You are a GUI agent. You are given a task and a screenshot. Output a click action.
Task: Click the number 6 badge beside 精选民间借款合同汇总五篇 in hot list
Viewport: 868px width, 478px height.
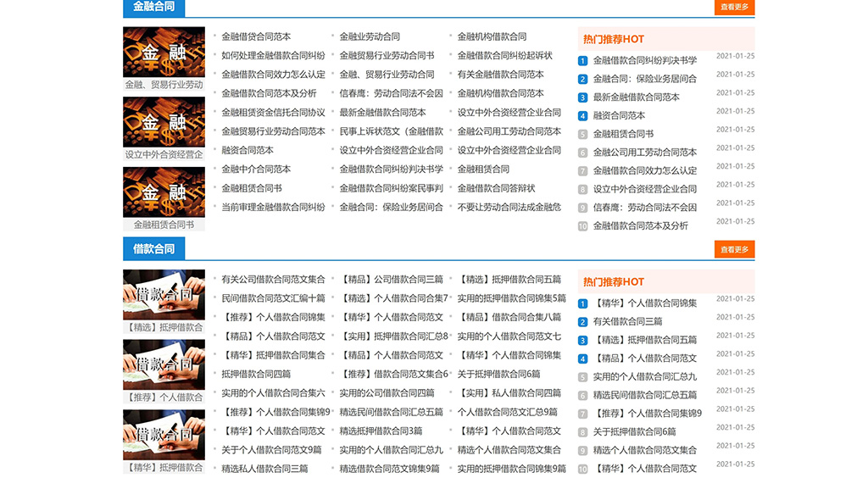click(582, 396)
